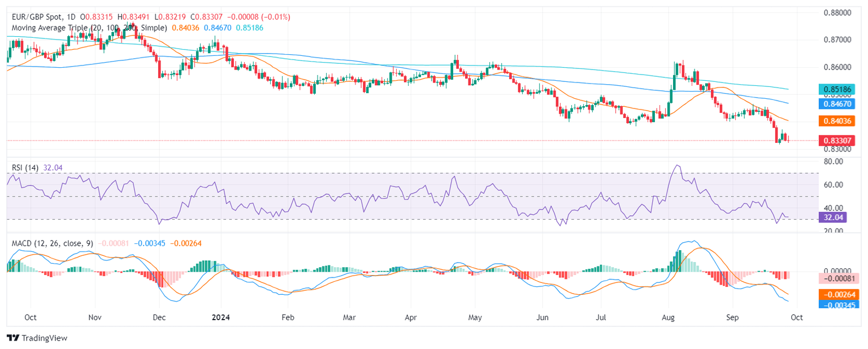Click the blue 0.84670 moving average price tag
This screenshot has width=868, height=349.
pyautogui.click(x=839, y=103)
